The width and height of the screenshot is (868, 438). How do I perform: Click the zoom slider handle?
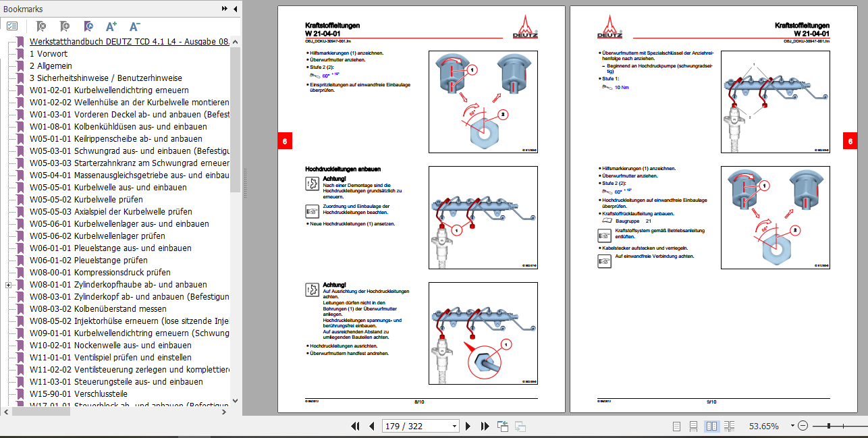coord(828,426)
